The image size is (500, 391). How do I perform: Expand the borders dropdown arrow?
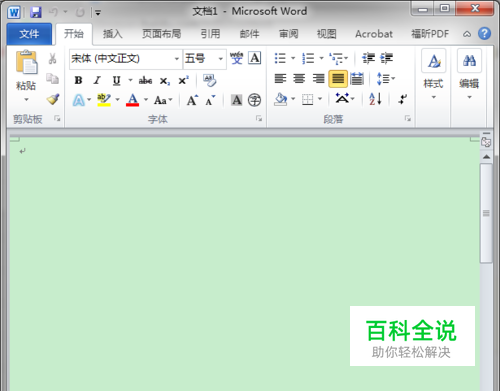(320, 99)
